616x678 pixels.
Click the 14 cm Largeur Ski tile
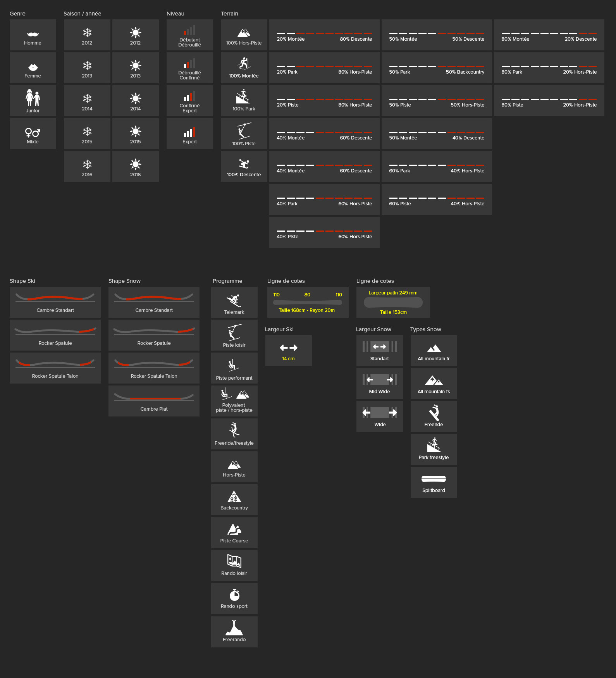(x=288, y=350)
